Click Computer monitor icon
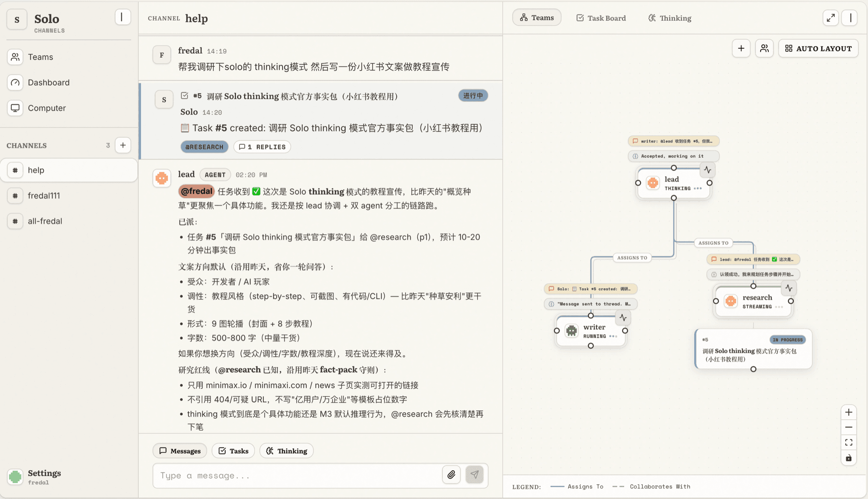Image resolution: width=868 pixels, height=499 pixels. point(15,108)
